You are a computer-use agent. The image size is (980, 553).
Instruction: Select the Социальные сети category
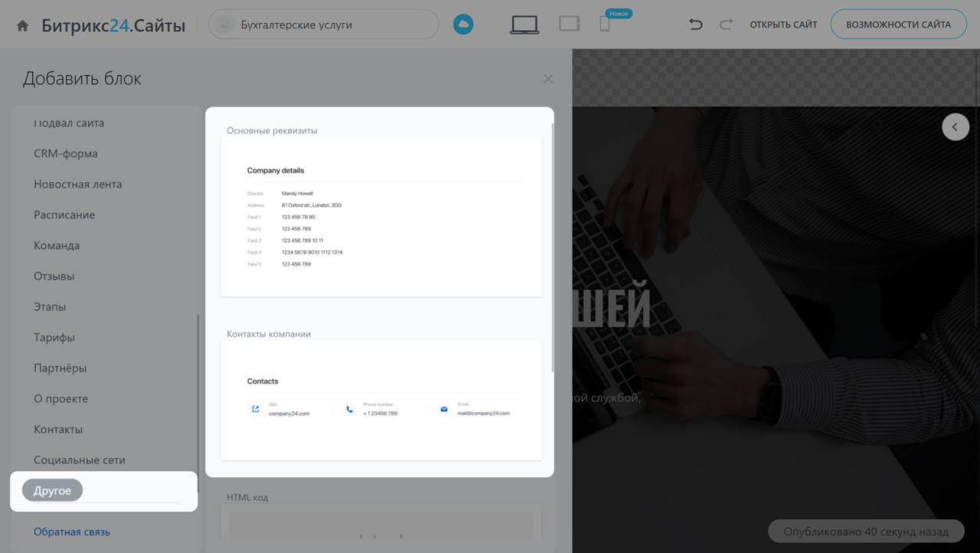(79, 460)
